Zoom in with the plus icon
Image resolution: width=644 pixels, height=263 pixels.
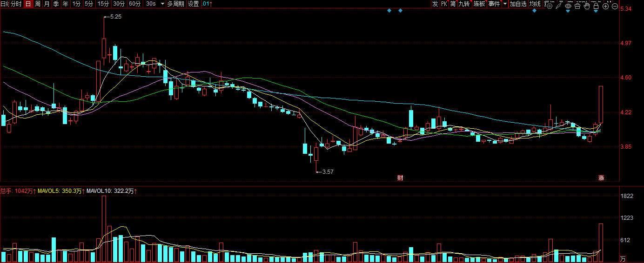click(605, 6)
